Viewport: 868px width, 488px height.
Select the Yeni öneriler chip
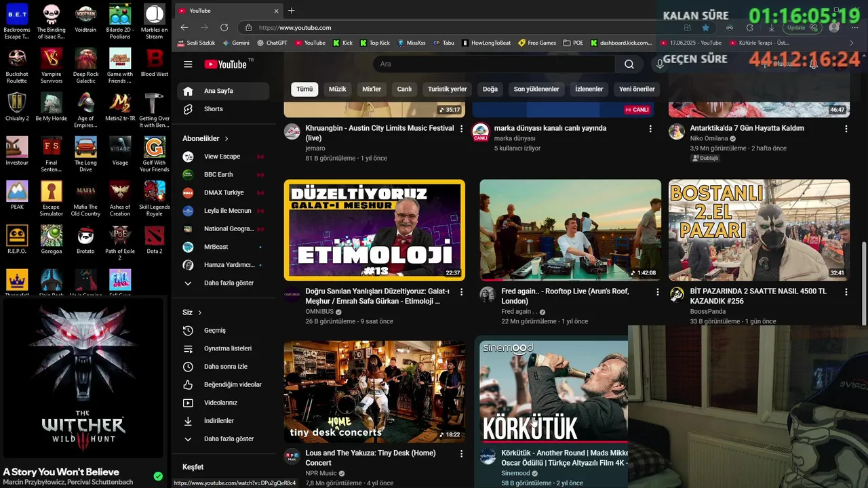tap(637, 89)
